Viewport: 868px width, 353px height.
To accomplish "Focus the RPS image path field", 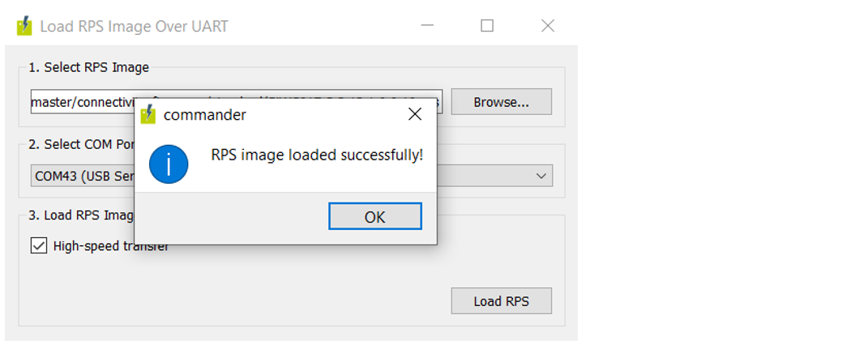I will point(81,102).
